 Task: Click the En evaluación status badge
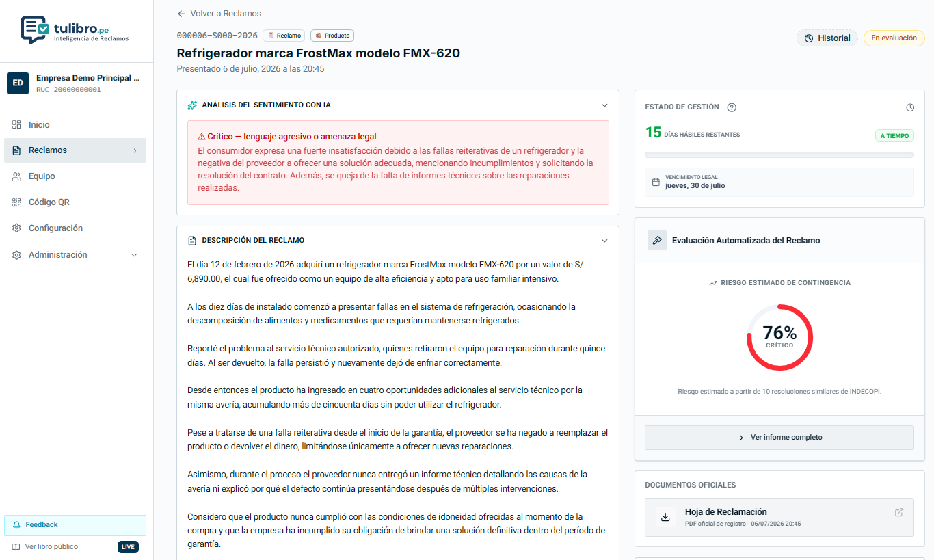point(894,38)
